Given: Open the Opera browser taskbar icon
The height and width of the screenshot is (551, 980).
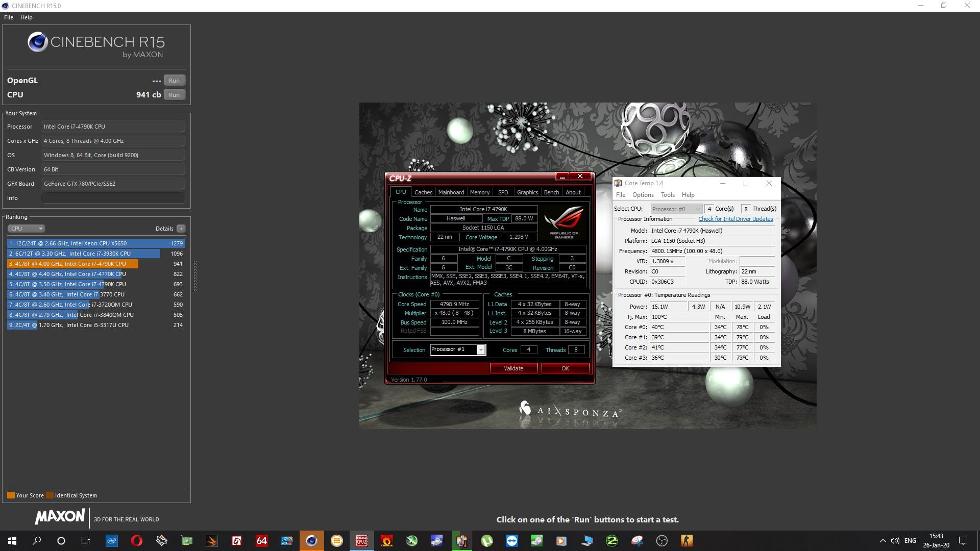Looking at the screenshot, I should click(136, 541).
